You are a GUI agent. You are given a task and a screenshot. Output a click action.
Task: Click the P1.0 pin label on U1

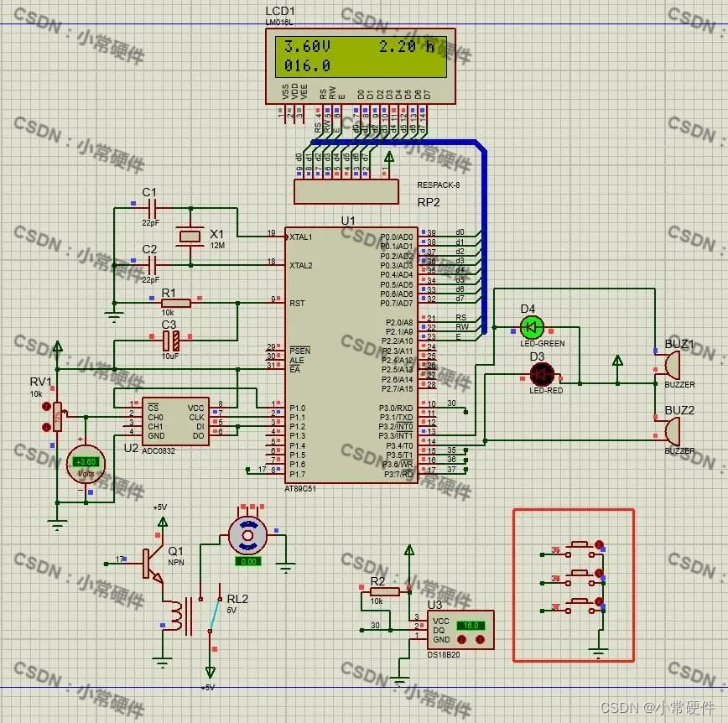[298, 408]
